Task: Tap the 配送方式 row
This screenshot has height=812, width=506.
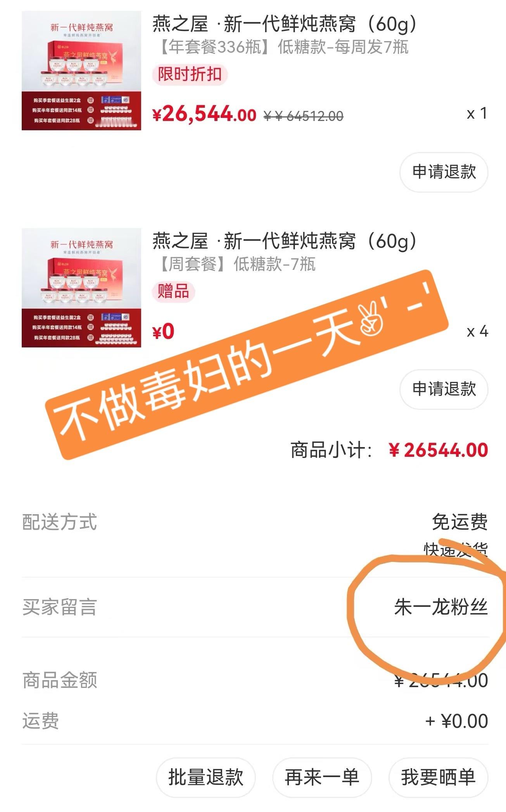Action: point(255,533)
